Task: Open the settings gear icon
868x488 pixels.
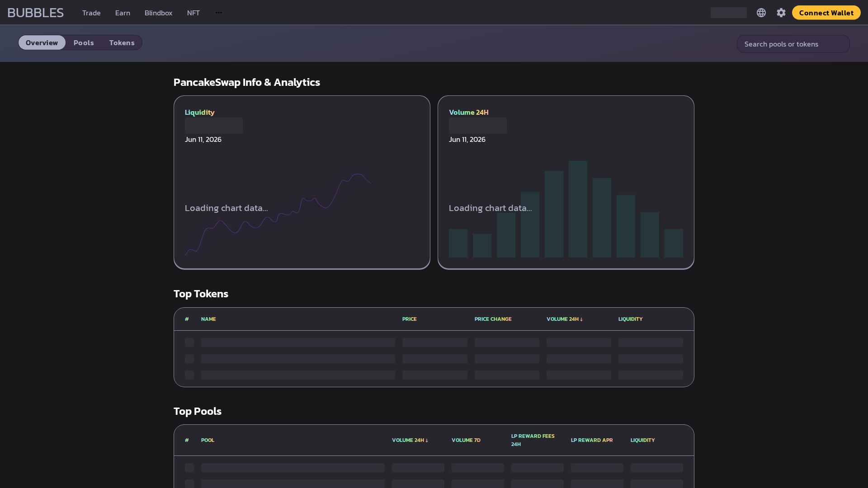Action: (781, 13)
